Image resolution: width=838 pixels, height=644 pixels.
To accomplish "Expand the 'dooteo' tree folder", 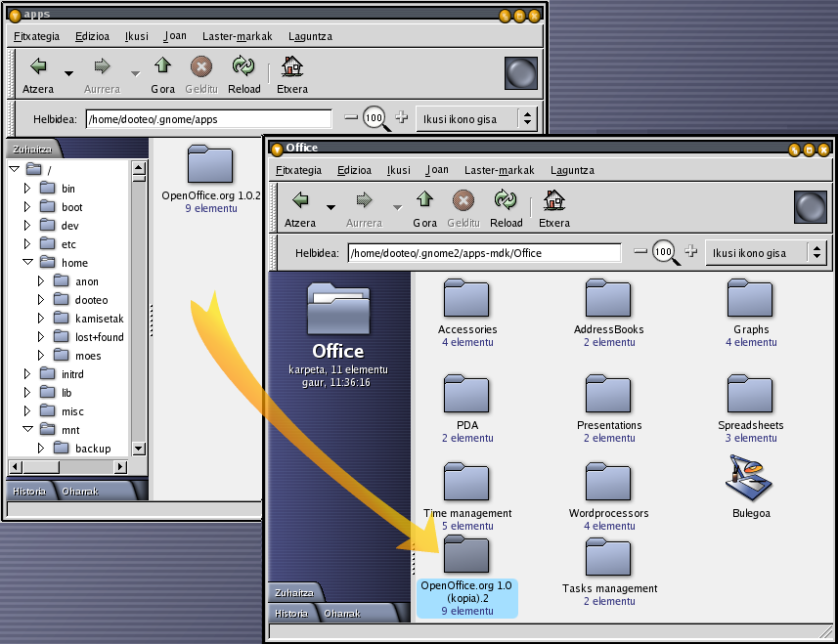I will pos(42,300).
